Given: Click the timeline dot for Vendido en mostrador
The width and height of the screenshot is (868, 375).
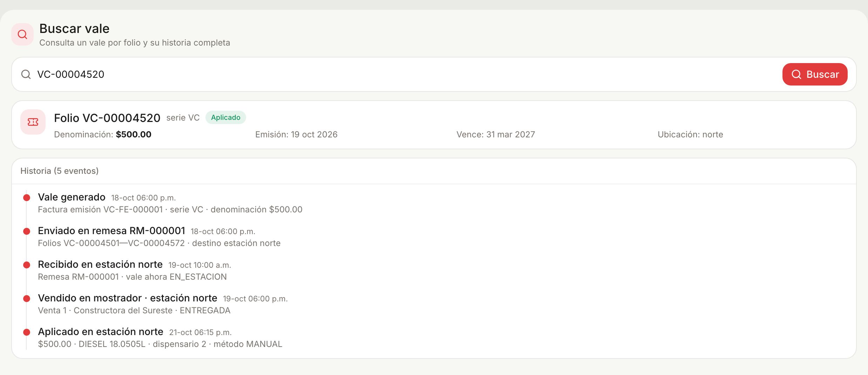Looking at the screenshot, I should point(27,299).
